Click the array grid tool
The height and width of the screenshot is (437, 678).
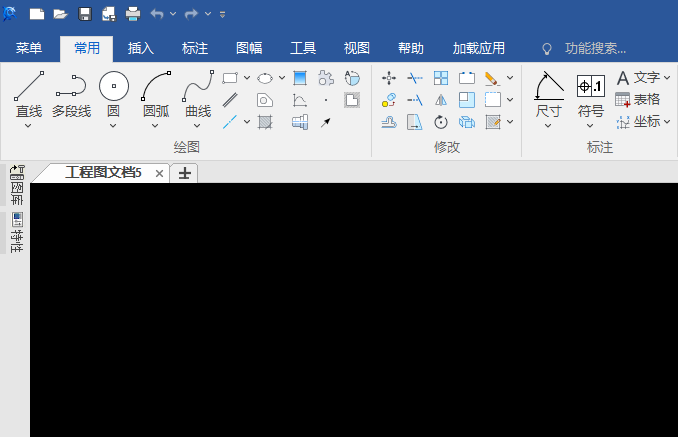click(441, 78)
